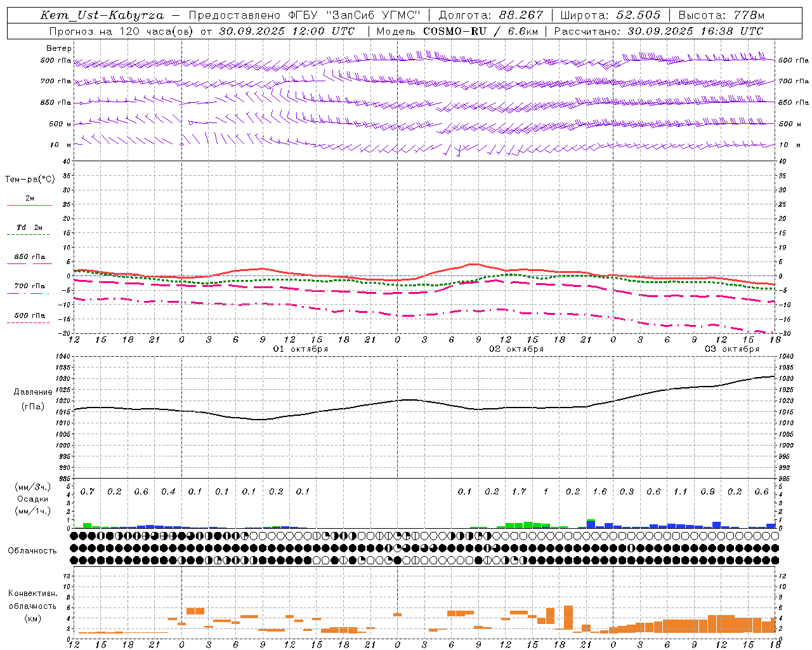The width and height of the screenshot is (812, 650).
Task: Click the Конвективн. convective cloud label
Action: point(33,594)
